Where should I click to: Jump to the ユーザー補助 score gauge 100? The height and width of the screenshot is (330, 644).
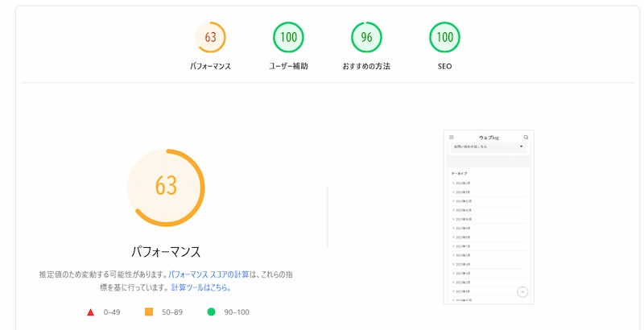tap(288, 37)
